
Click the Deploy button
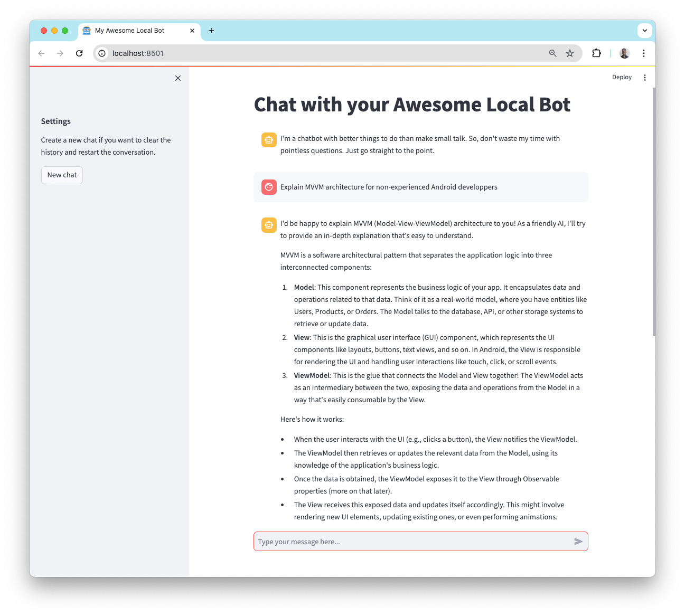pyautogui.click(x=622, y=77)
